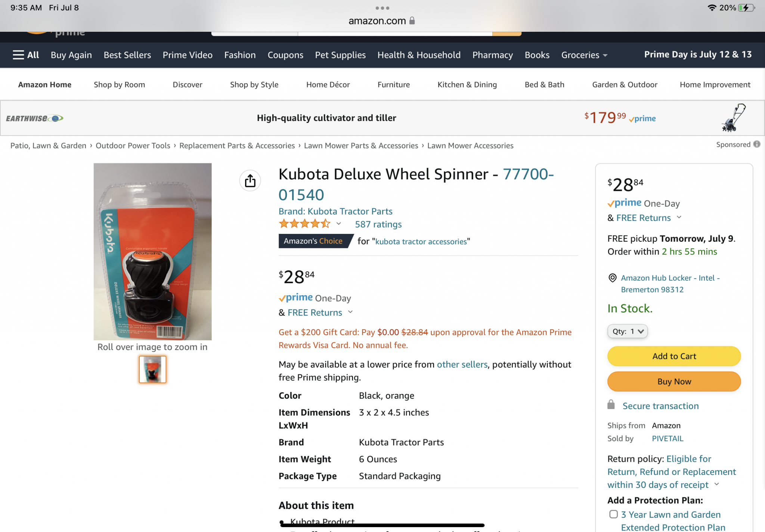This screenshot has width=765, height=532.
Task: Expand the Groceries dropdown menu
Action: [x=584, y=55]
